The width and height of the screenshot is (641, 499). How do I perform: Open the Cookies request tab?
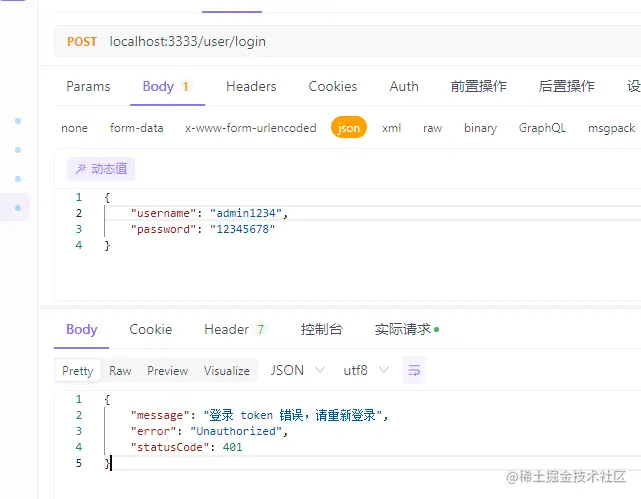[333, 86]
